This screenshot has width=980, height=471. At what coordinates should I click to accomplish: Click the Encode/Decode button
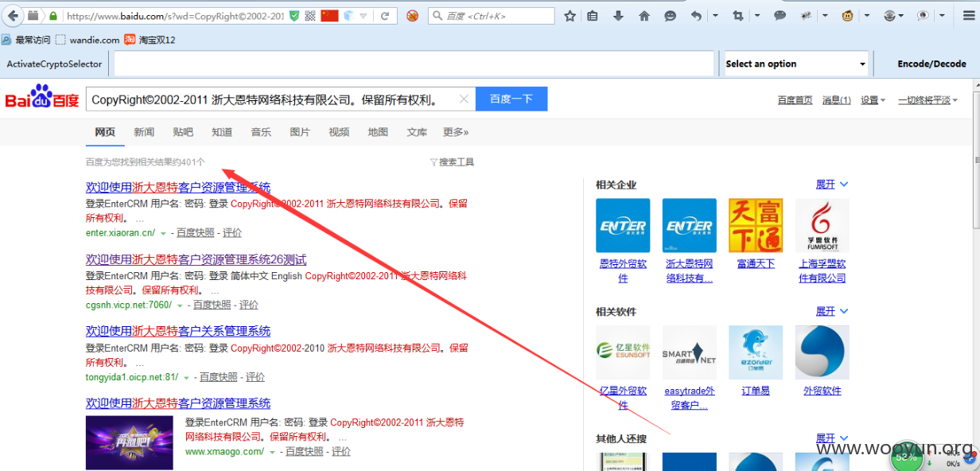click(931, 64)
